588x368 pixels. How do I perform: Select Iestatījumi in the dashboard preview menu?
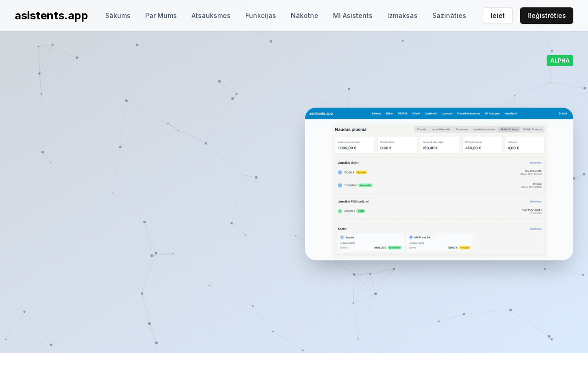pyautogui.click(x=511, y=113)
